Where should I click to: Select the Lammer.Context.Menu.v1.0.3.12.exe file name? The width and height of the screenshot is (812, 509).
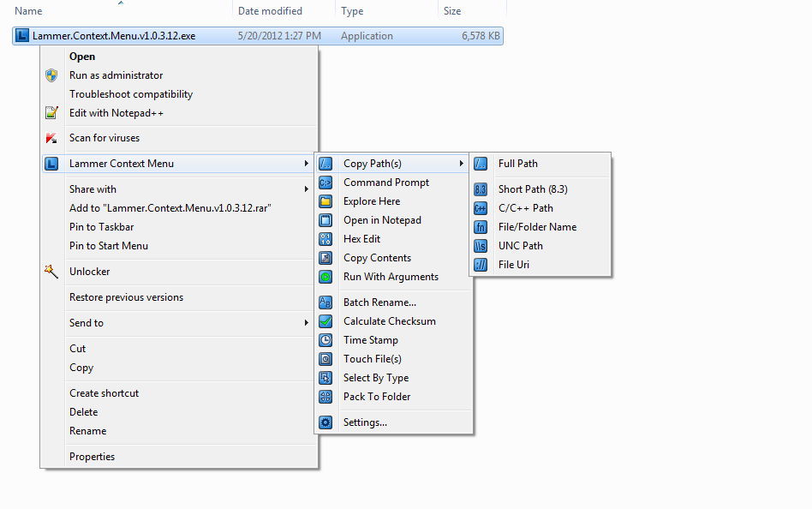(114, 36)
